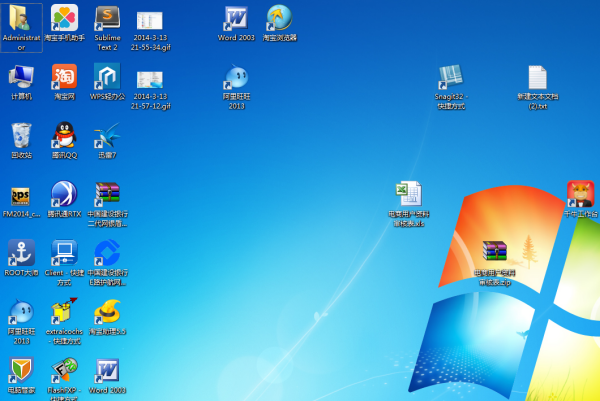Select the 新建文本文档 (2).txt file

coord(538,87)
